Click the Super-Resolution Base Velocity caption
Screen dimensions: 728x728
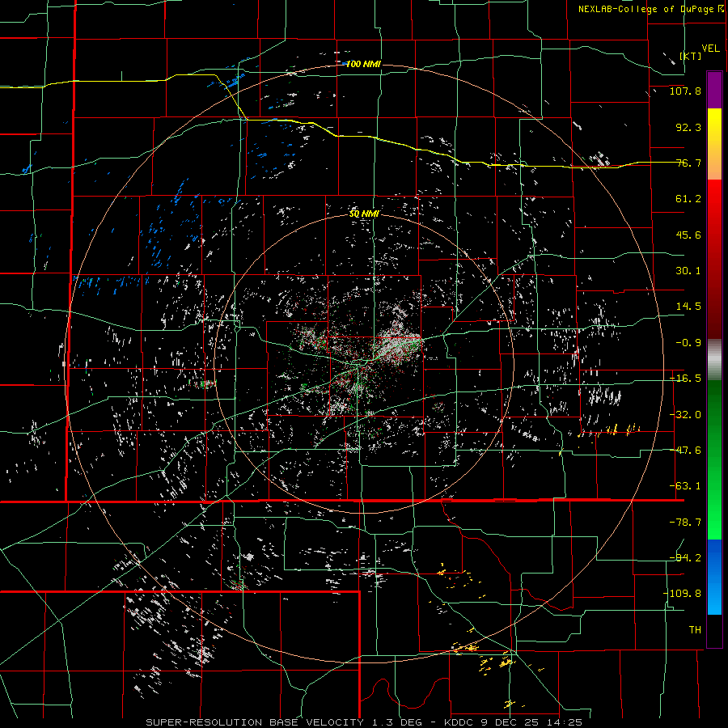[x=364, y=722]
